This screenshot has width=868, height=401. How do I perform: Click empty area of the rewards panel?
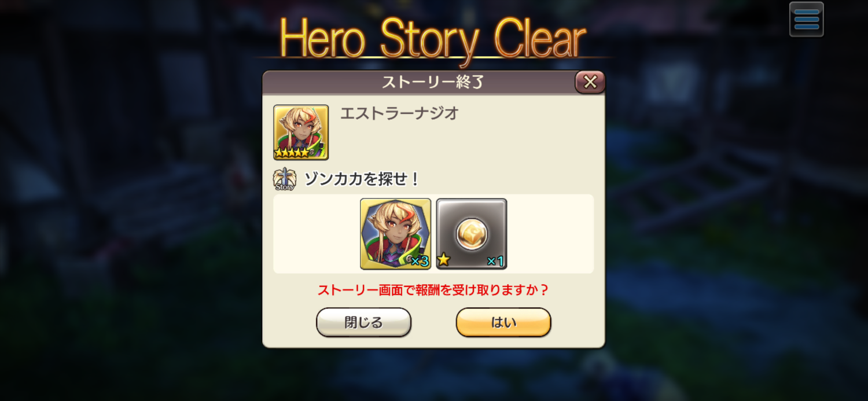point(550,234)
